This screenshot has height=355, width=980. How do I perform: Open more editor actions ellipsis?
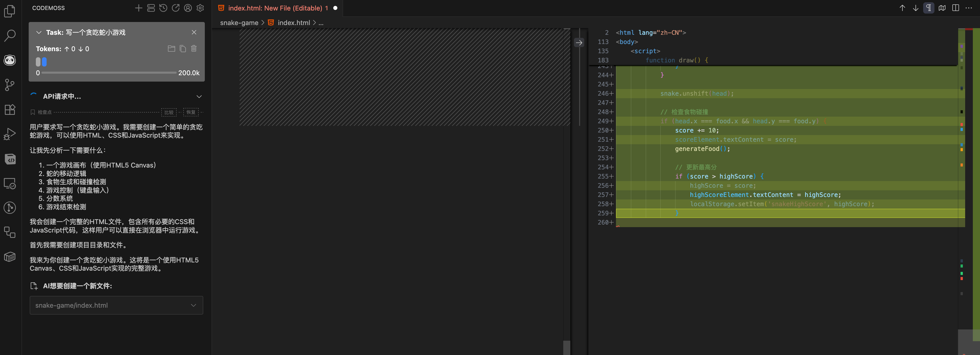(969, 8)
